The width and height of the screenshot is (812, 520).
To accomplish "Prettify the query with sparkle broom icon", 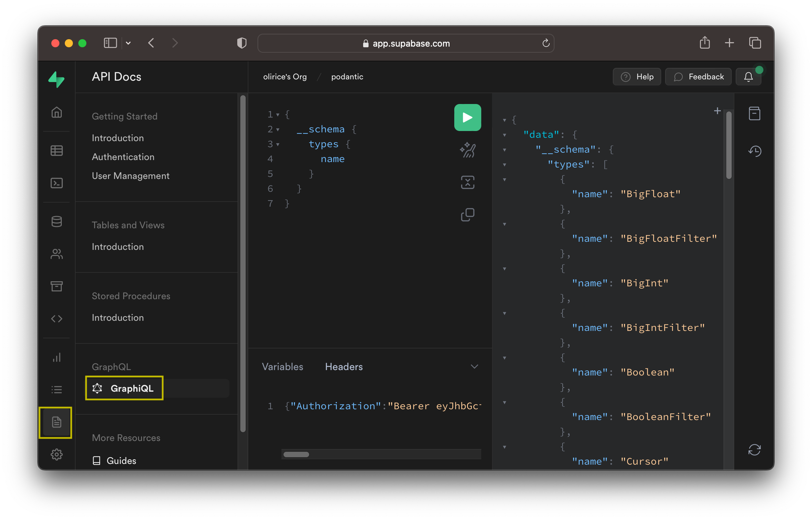I will pyautogui.click(x=468, y=150).
